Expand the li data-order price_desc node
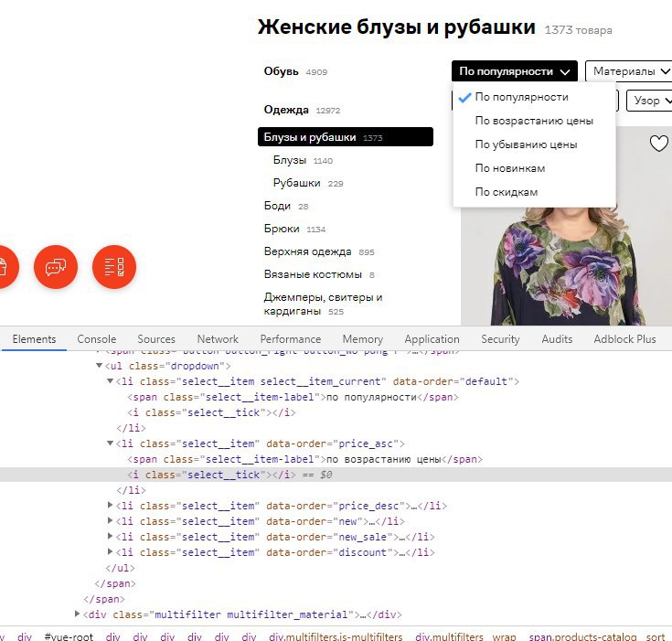 pos(110,506)
